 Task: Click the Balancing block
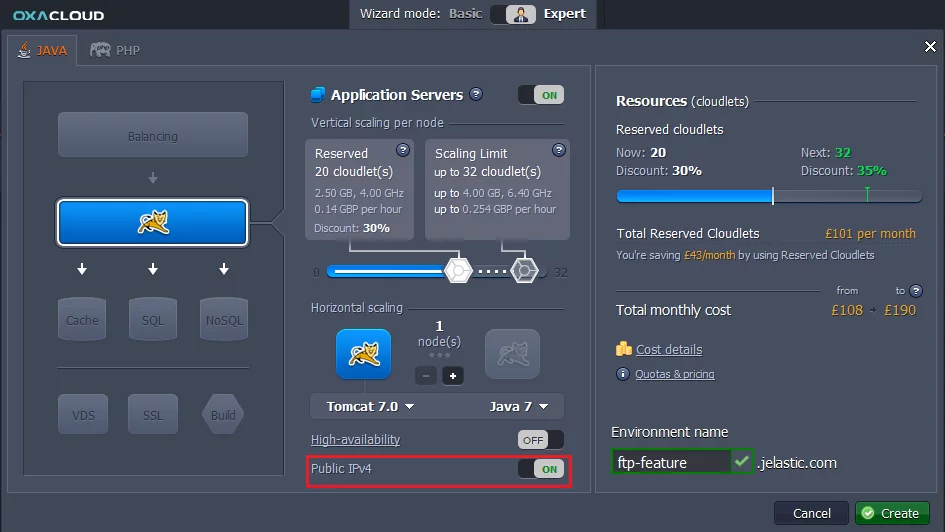point(152,135)
